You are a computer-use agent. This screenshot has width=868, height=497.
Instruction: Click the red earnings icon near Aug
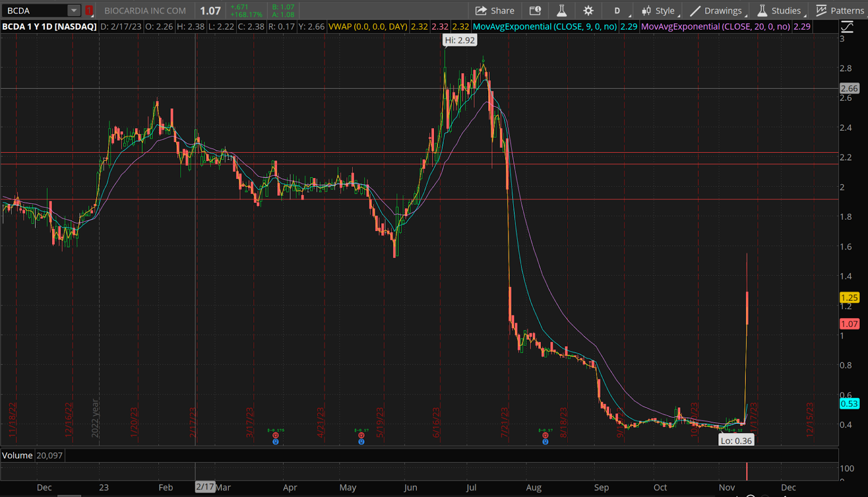(x=545, y=435)
